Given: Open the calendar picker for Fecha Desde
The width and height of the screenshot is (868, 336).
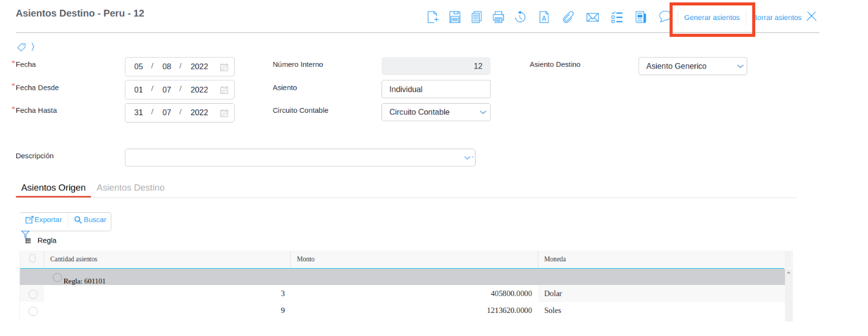Looking at the screenshot, I should coord(224,90).
